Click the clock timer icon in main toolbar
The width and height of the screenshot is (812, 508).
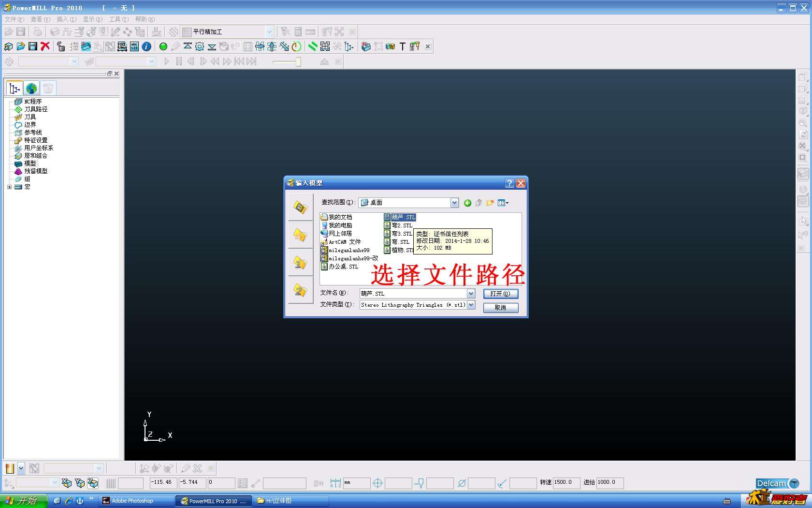(296, 46)
